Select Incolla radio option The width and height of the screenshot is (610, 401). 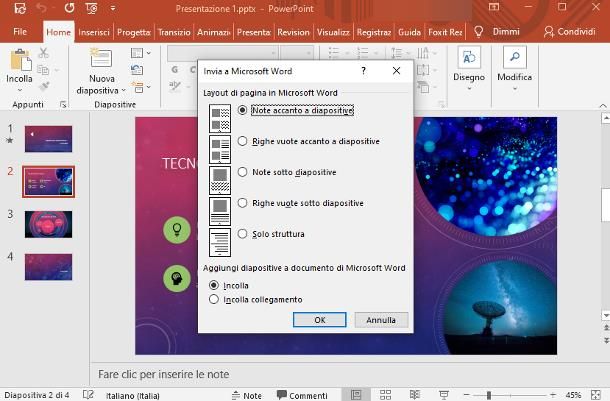[x=229, y=285]
